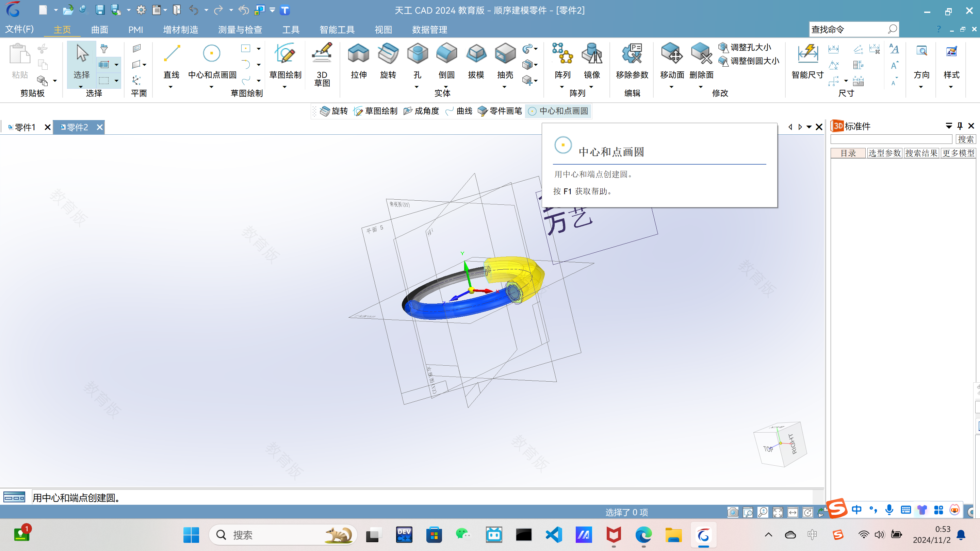Click the save icon in quick access toolbar
Image resolution: width=980 pixels, height=551 pixels.
100,10
